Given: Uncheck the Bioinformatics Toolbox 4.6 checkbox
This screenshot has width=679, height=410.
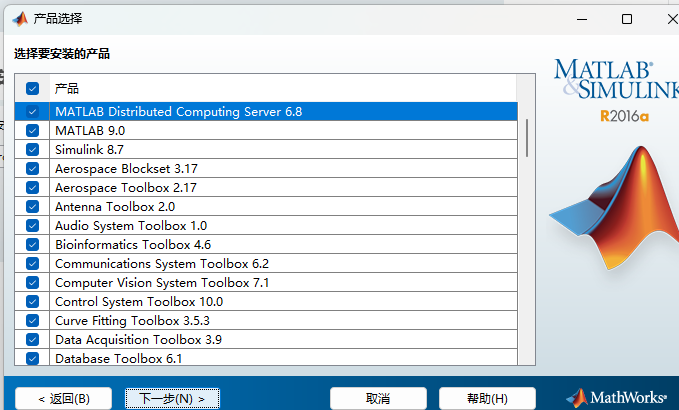Looking at the screenshot, I should 32,245.
